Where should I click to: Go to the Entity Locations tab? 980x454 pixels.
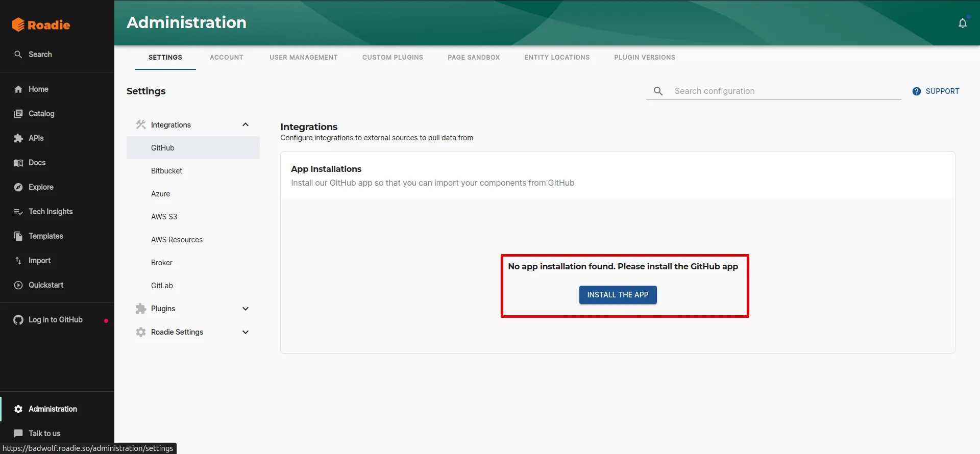pos(556,58)
